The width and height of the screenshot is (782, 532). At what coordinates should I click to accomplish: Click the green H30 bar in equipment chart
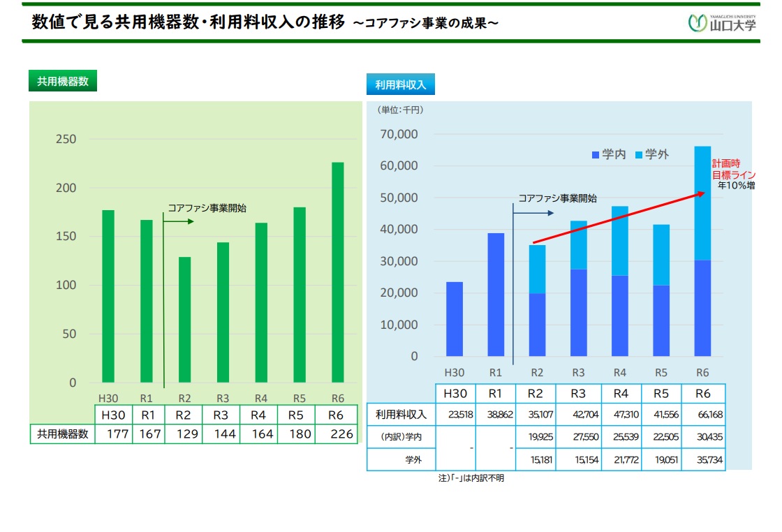click(x=108, y=296)
